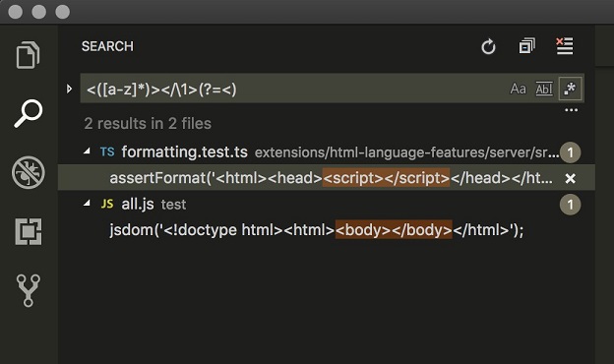Screen dimensions: 614x364
Task: Collapse all.js results
Action: click(x=87, y=203)
